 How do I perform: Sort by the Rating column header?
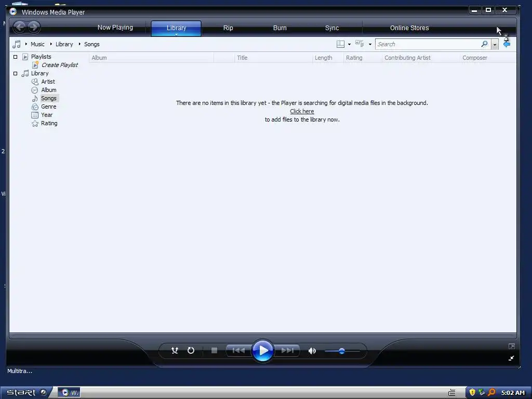point(363,58)
